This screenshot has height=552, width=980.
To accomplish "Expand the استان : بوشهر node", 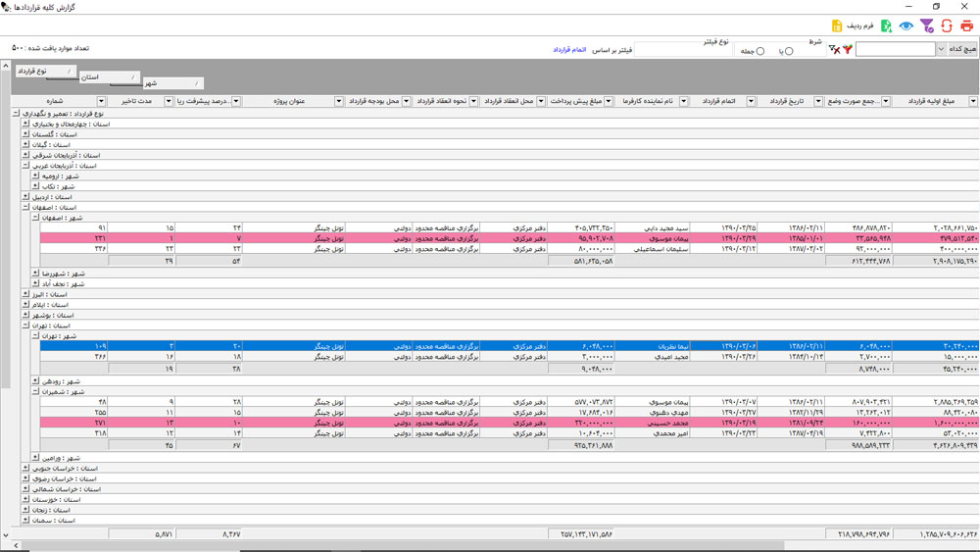I will (x=25, y=315).
